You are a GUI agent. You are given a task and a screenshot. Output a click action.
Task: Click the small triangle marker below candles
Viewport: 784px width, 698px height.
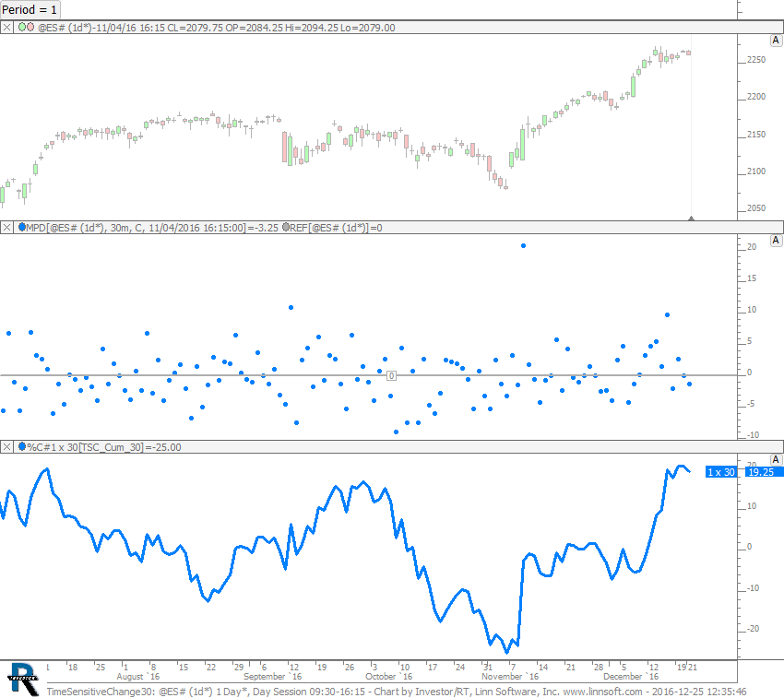click(x=691, y=218)
